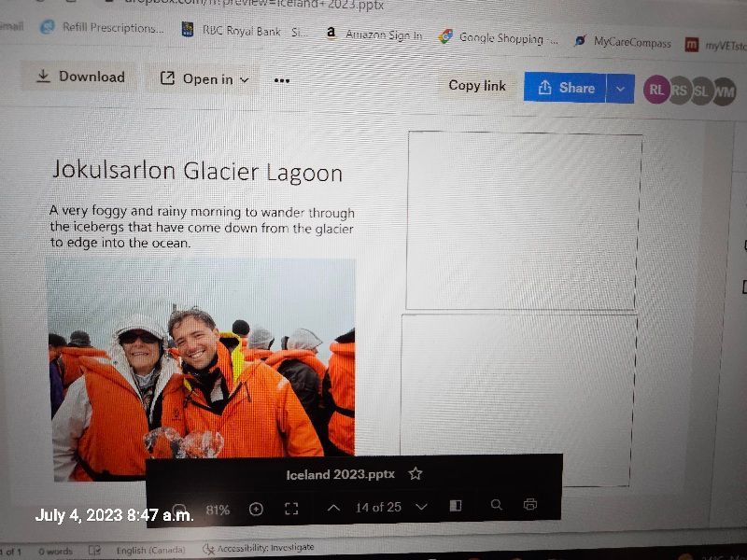Go to next slide with down chevron
Image resolution: width=747 pixels, height=560 pixels.
point(421,507)
